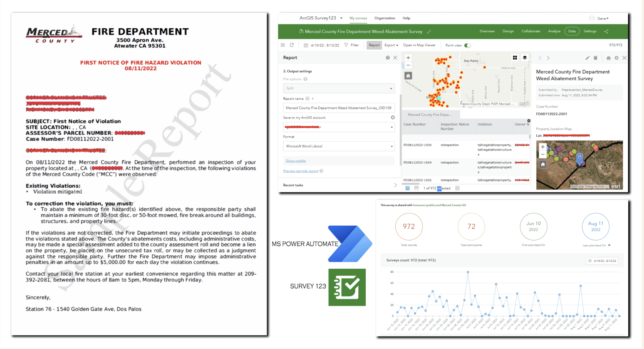The height and width of the screenshot is (349, 644).
Task: Open the save folder dropdown
Action: tap(339, 127)
